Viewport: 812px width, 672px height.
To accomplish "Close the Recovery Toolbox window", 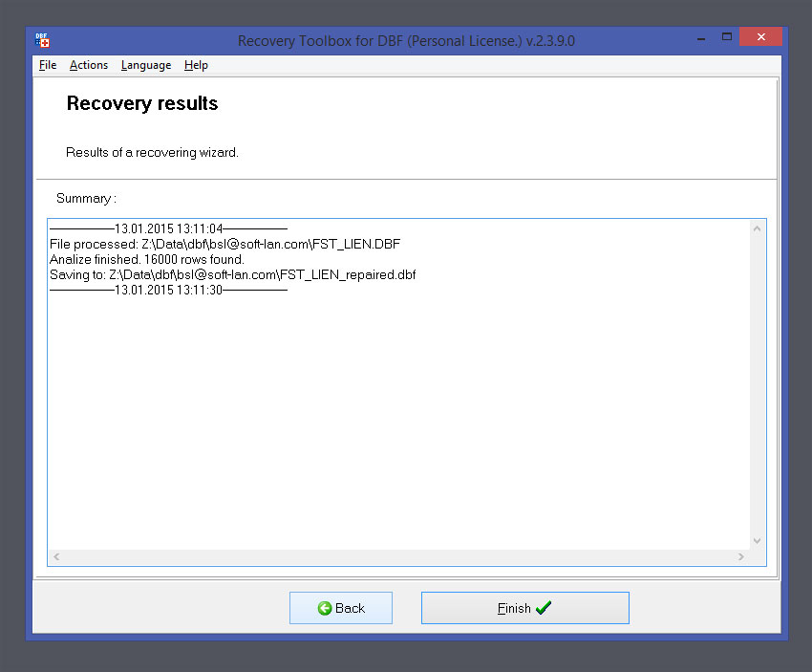I will [760, 36].
